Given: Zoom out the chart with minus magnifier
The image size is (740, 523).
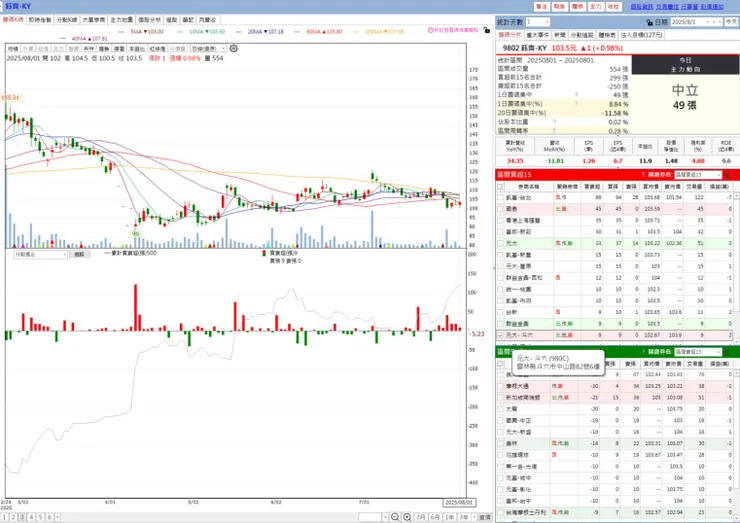Looking at the screenshot, I should tap(395, 517).
